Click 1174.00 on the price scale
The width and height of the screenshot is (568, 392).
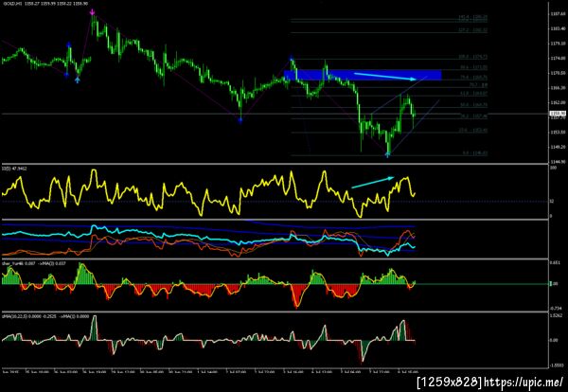point(558,59)
